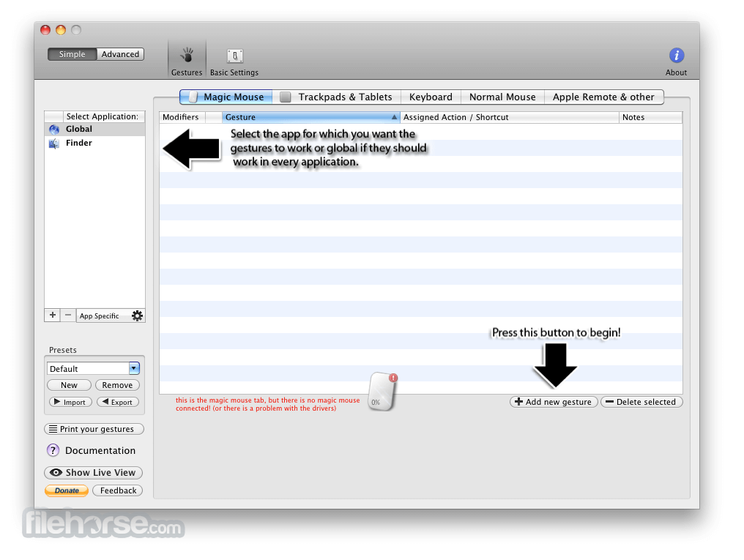This screenshot has width=744, height=560.
Task: Click Delete selected
Action: click(641, 402)
